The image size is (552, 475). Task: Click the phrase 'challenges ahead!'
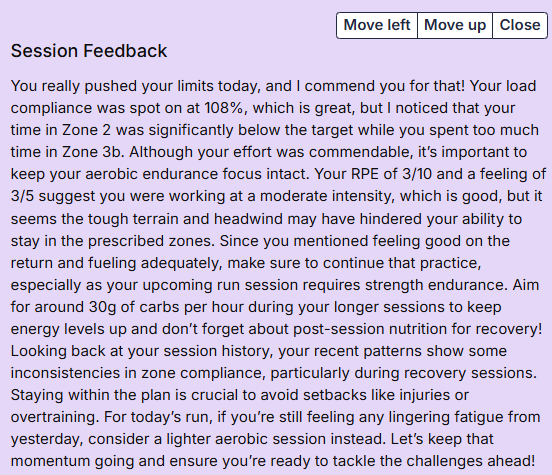(x=469, y=461)
